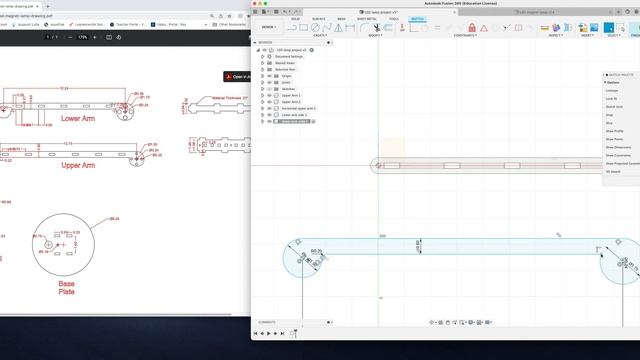Click the Open in Acrobat button in PDF viewer
This screenshot has width=640, height=360.
237,77
